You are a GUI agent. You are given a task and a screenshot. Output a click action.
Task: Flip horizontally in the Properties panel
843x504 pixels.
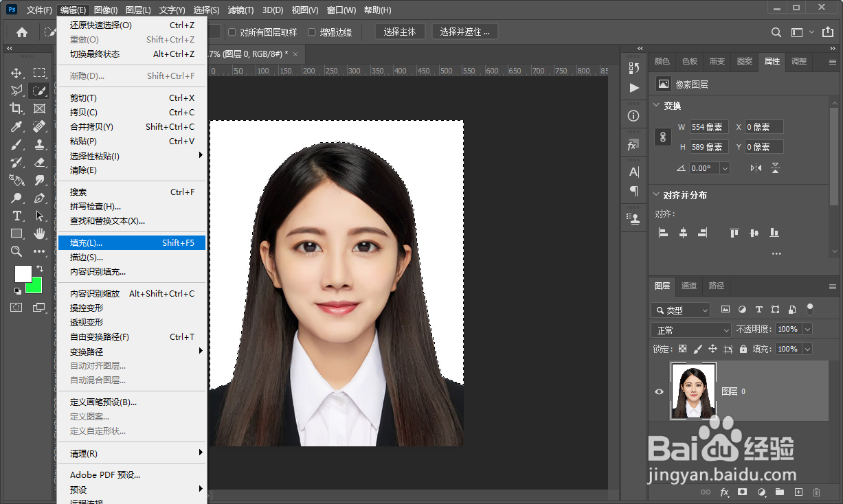(756, 168)
